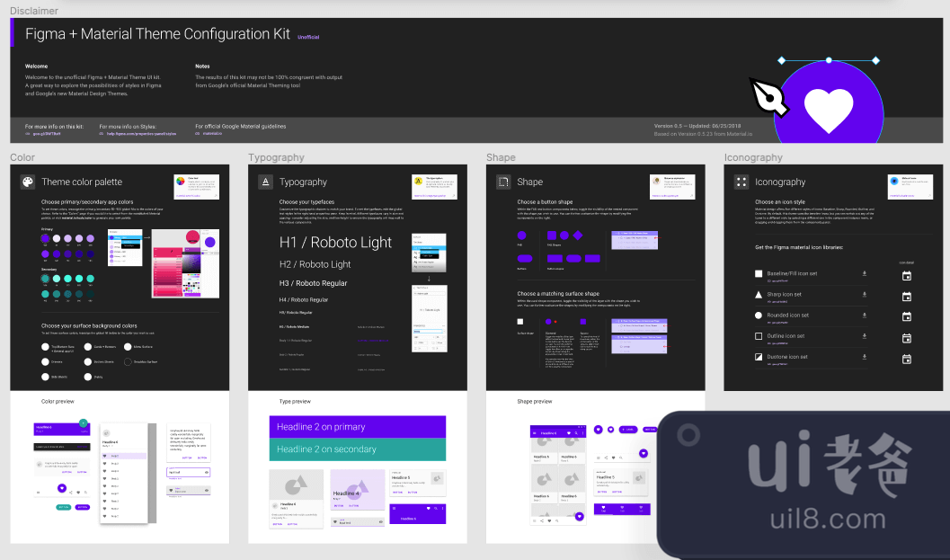The image size is (950, 560).
Task: Click the first Primary purple color swatch
Action: click(x=46, y=238)
